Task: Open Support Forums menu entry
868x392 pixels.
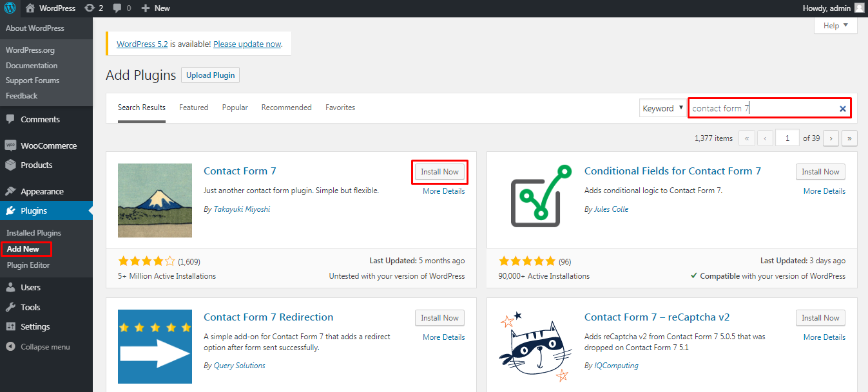Action: pos(32,80)
